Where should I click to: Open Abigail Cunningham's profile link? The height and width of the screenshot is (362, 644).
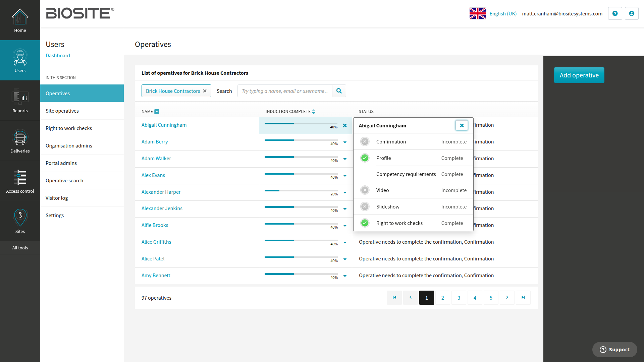(x=164, y=125)
